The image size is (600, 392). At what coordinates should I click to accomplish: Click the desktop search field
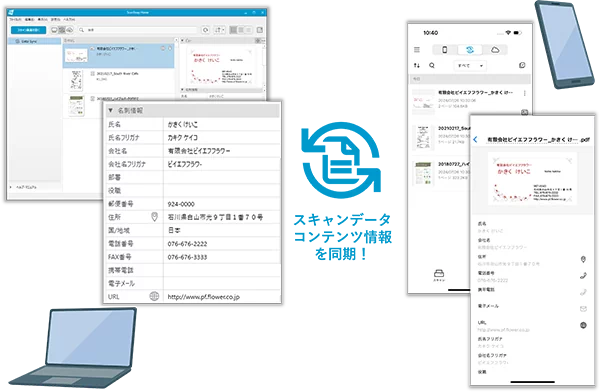tap(138, 30)
